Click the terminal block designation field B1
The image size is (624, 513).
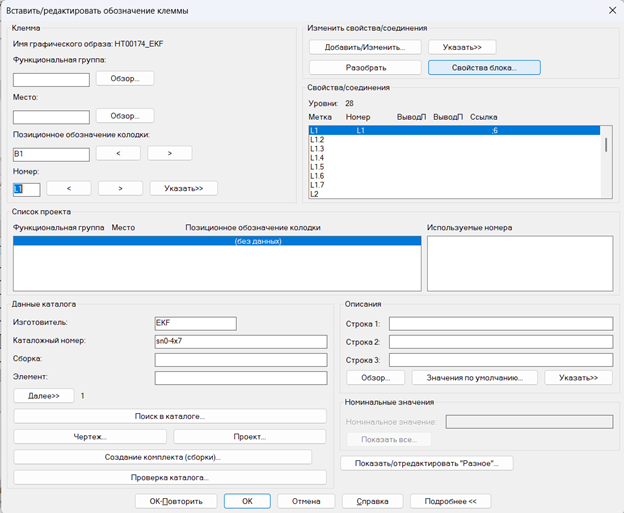[51, 154]
